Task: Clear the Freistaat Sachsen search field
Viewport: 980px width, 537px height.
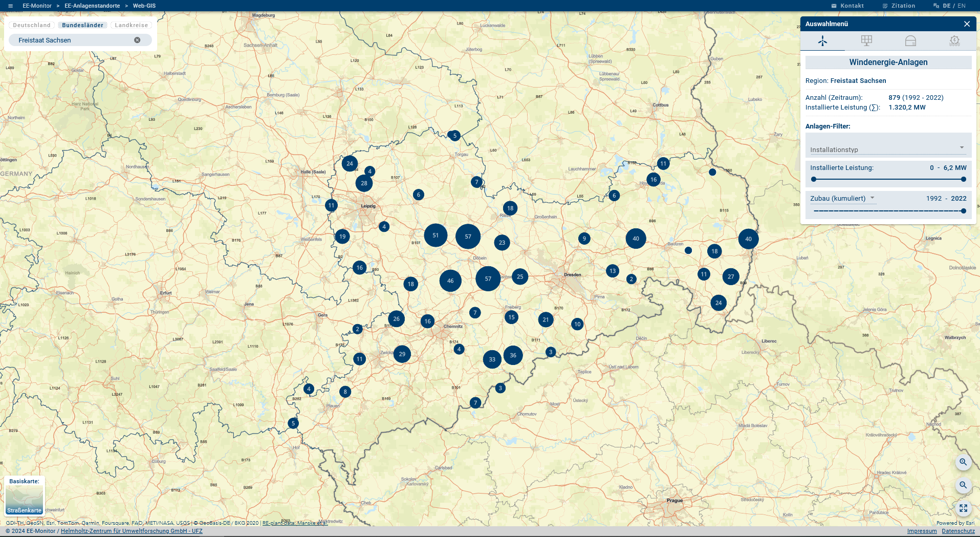Action: tap(137, 39)
